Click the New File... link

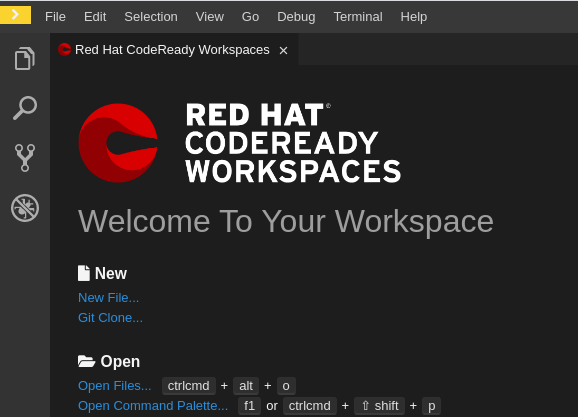(108, 298)
